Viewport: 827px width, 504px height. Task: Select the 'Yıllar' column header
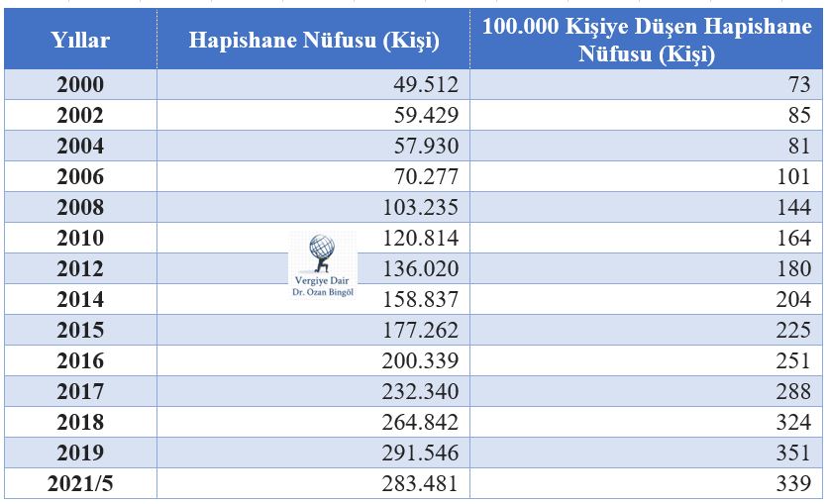coord(80,41)
